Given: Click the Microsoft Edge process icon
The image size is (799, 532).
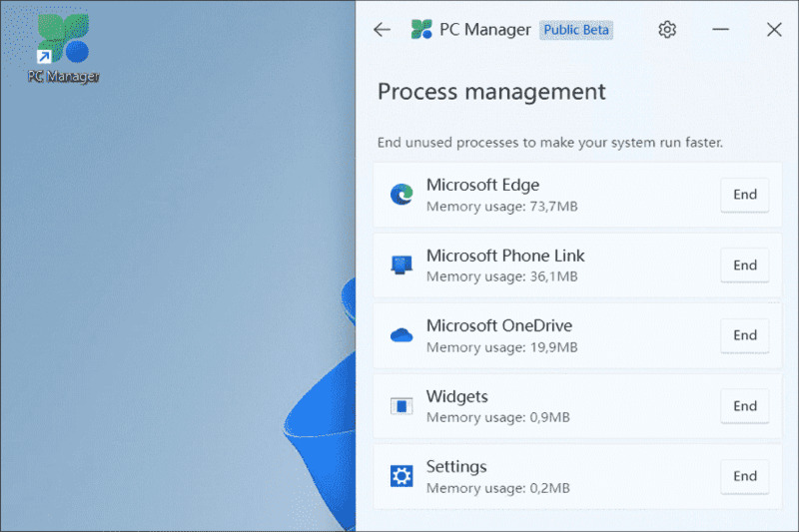Looking at the screenshot, I should [x=401, y=195].
